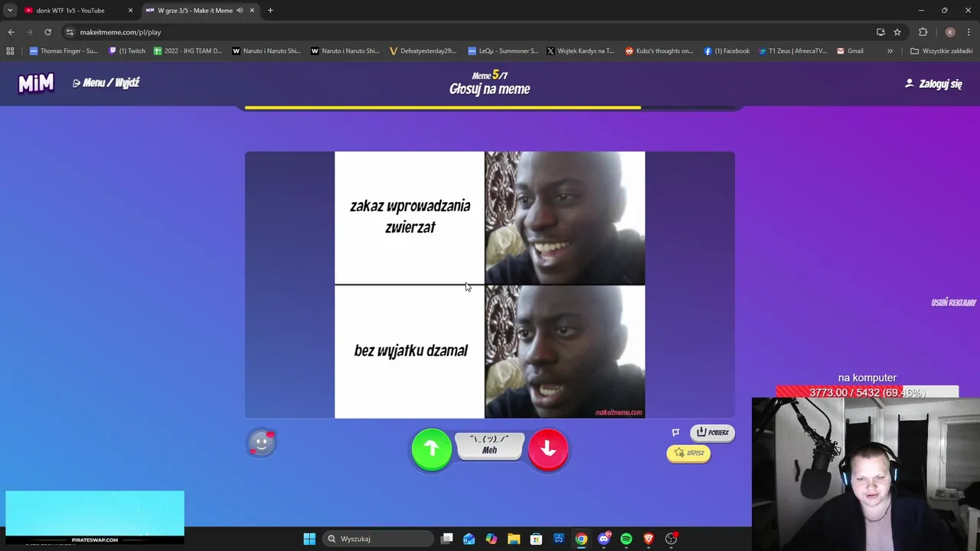Go back in browser history
Screen dimensions: 980x551
point(11,32)
